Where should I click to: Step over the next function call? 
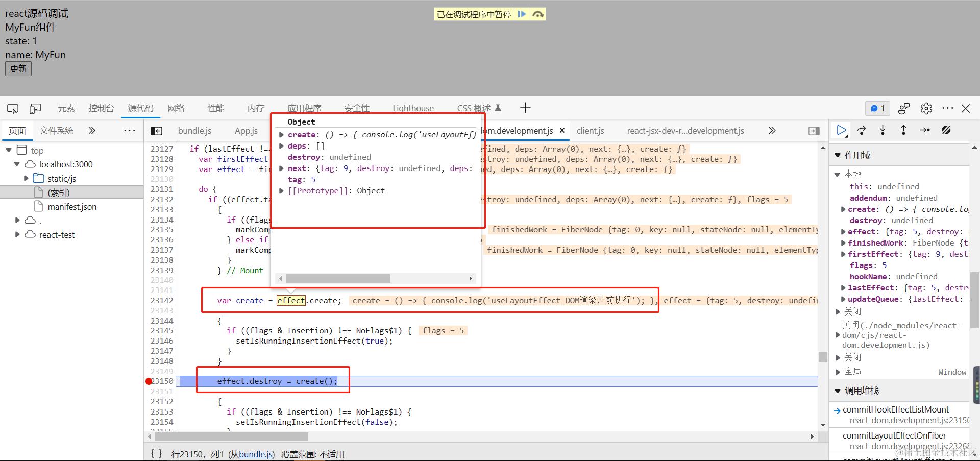pos(862,131)
